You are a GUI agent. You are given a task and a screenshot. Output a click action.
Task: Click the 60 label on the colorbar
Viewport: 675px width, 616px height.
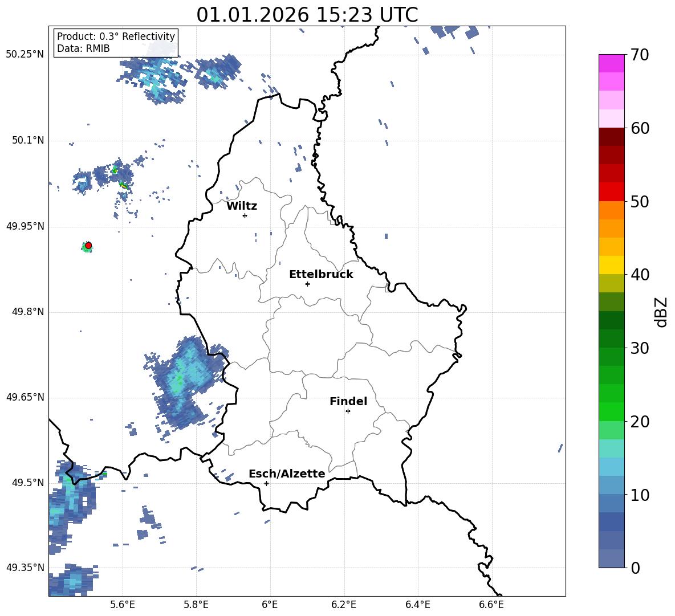[x=640, y=128]
